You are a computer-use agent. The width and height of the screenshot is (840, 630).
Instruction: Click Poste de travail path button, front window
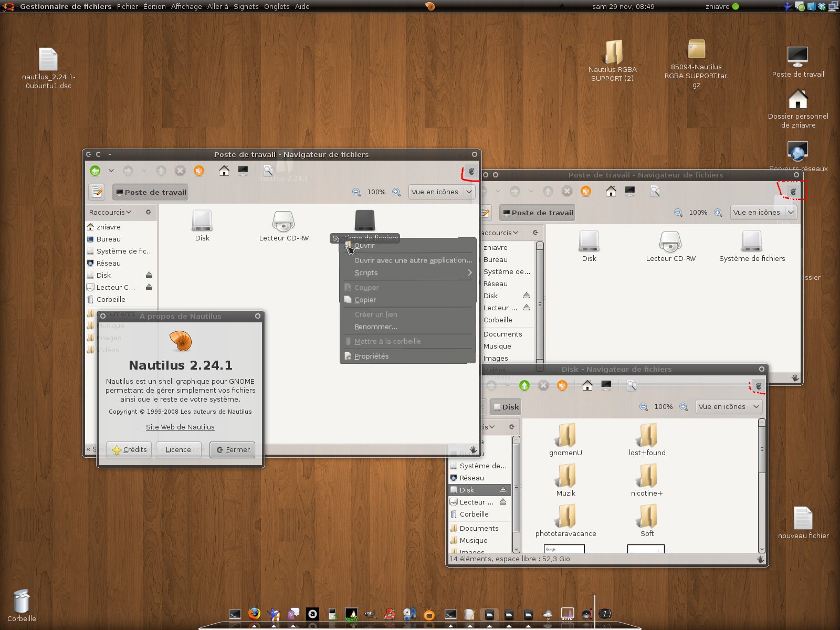[150, 192]
